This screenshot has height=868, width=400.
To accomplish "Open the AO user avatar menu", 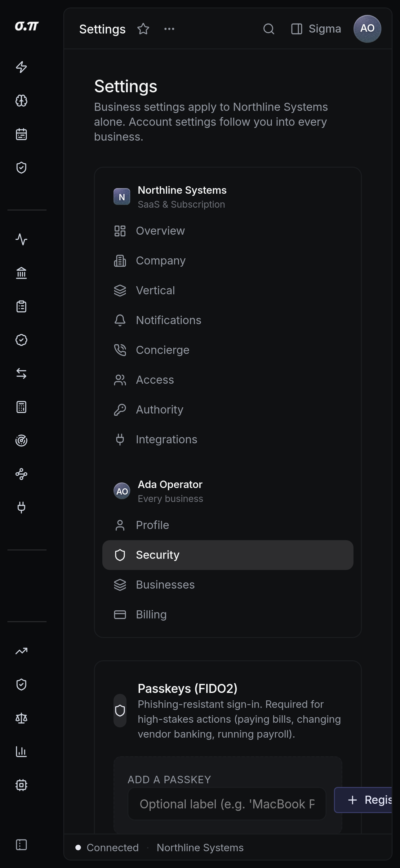I will [367, 29].
